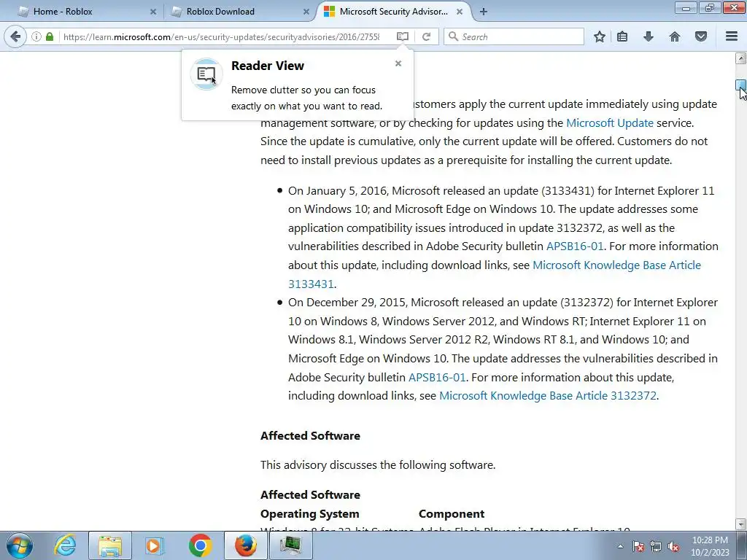Click the green padlock security icon
Image resolution: width=747 pixels, height=560 pixels.
[x=50, y=36]
